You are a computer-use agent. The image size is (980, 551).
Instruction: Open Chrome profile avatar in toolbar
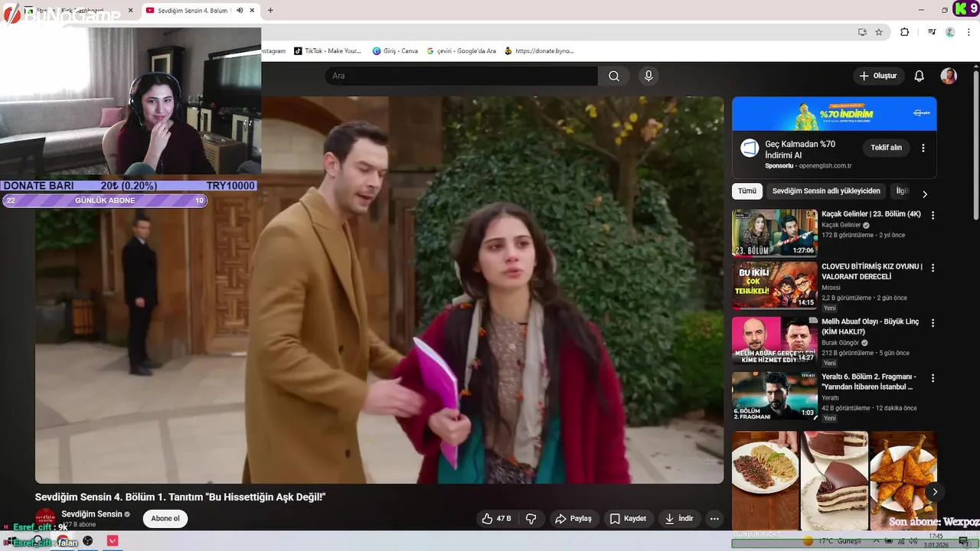[x=950, y=32]
